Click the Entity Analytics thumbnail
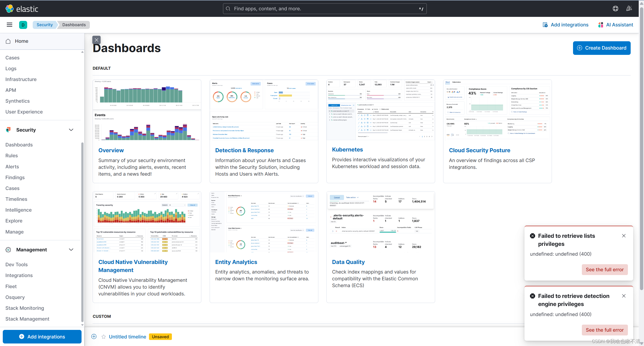Screen dimensions: 644x346 point(264,222)
